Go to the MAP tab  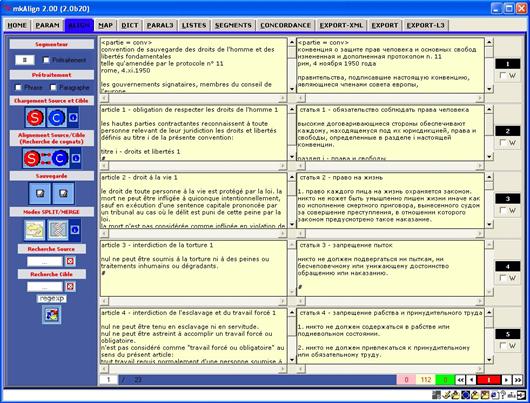105,25
